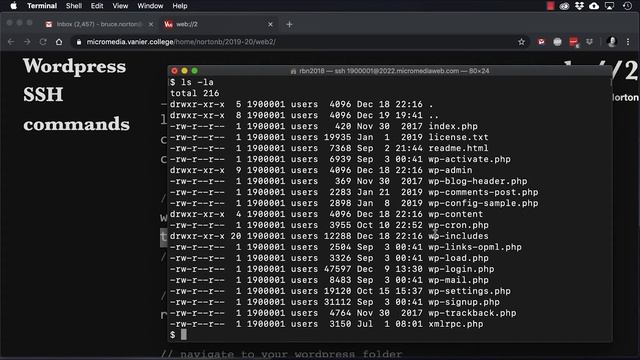Image resolution: width=640 pixels, height=360 pixels.
Task: Click 'index.php' in the listing
Action: coord(453,127)
